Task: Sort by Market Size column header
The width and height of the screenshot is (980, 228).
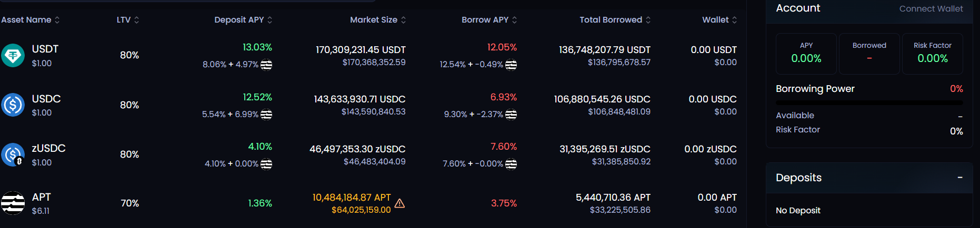Action: point(378,20)
